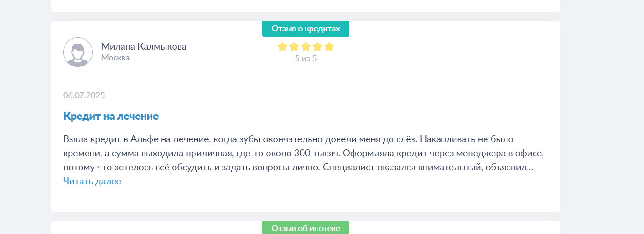The height and width of the screenshot is (234, 644).
Task: Open the green «Отзыв об ипотеке» badge
Action: coord(306,228)
